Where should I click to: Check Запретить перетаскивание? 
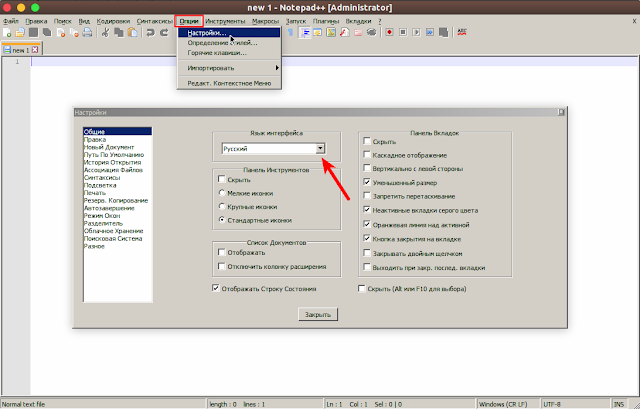click(367, 196)
